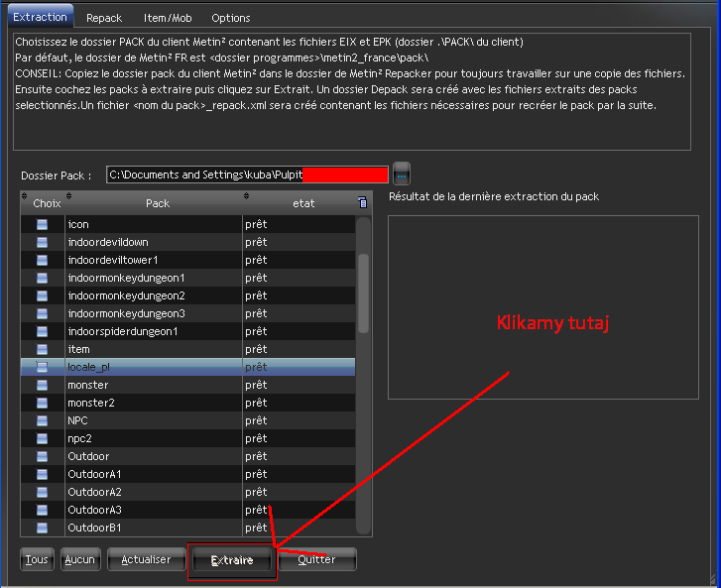721x588 pixels.
Task: Click the extraction result output panel
Action: (x=543, y=307)
